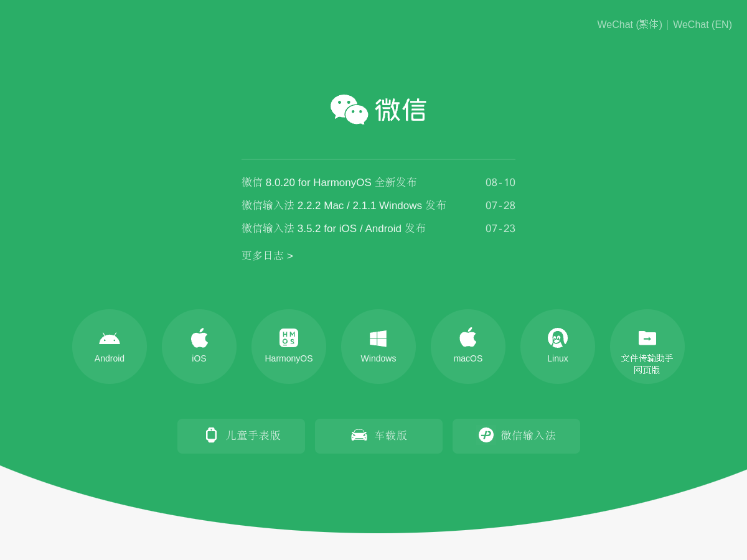
Task: Open 微信输入法 input method button
Action: tap(516, 436)
